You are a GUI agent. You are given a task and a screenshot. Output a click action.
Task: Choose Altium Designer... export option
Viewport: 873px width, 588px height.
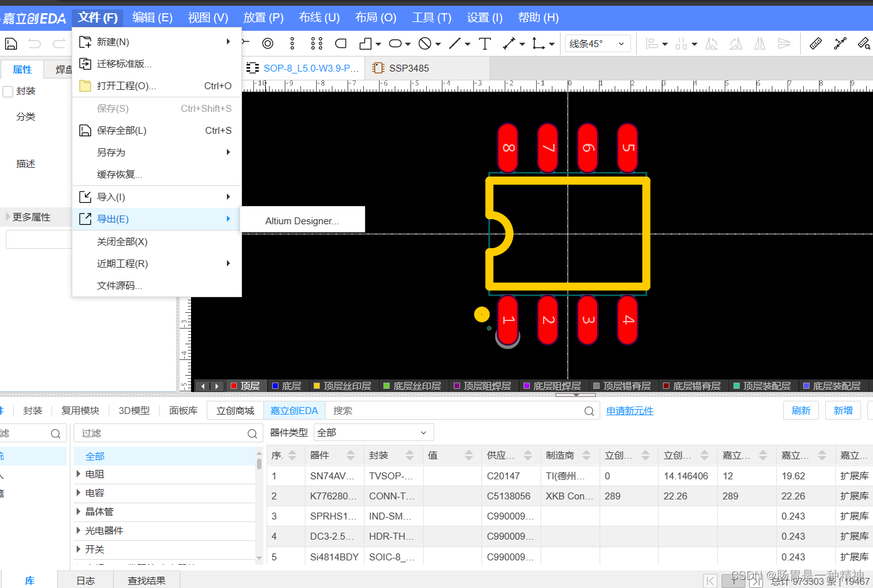click(302, 221)
